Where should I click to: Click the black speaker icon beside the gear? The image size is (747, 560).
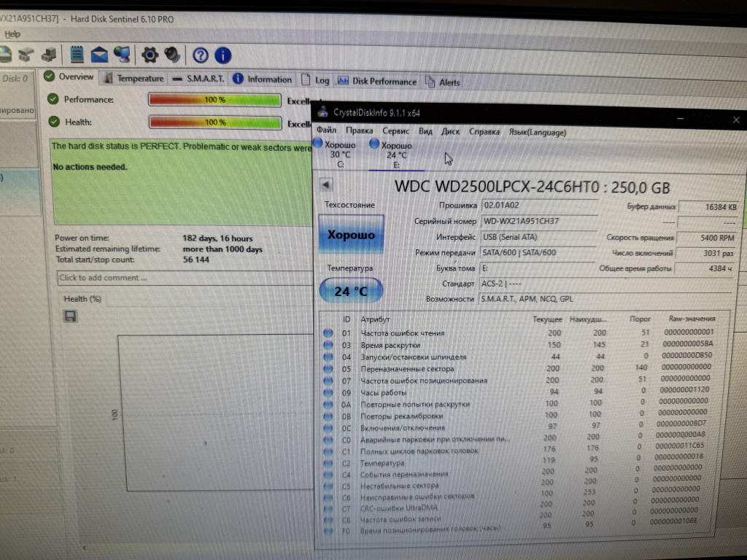click(x=172, y=55)
